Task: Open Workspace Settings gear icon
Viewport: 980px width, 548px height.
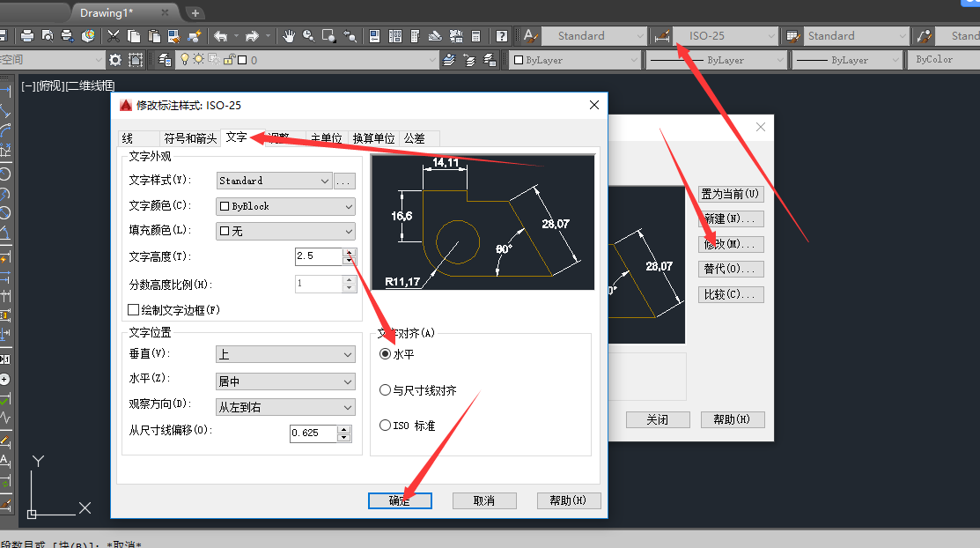Action: click(115, 60)
